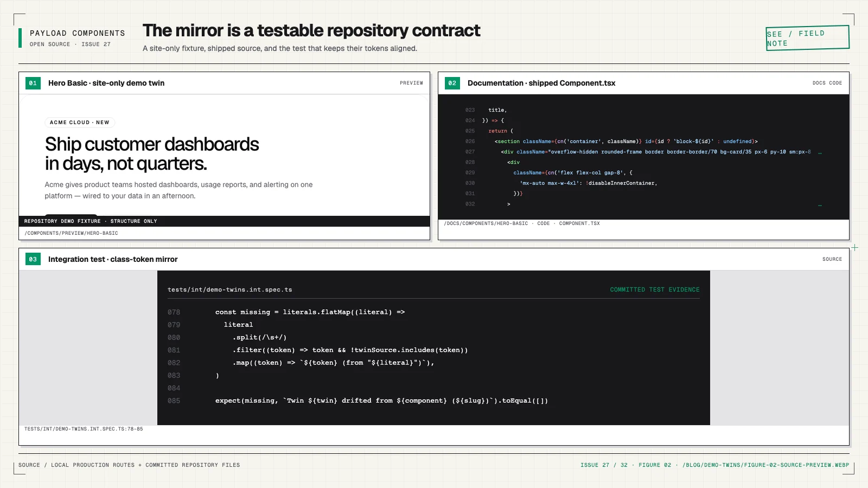Click the /COMPONENTS/PREVIEW/HERO-BASIC path
The height and width of the screenshot is (488, 868).
[x=71, y=233]
